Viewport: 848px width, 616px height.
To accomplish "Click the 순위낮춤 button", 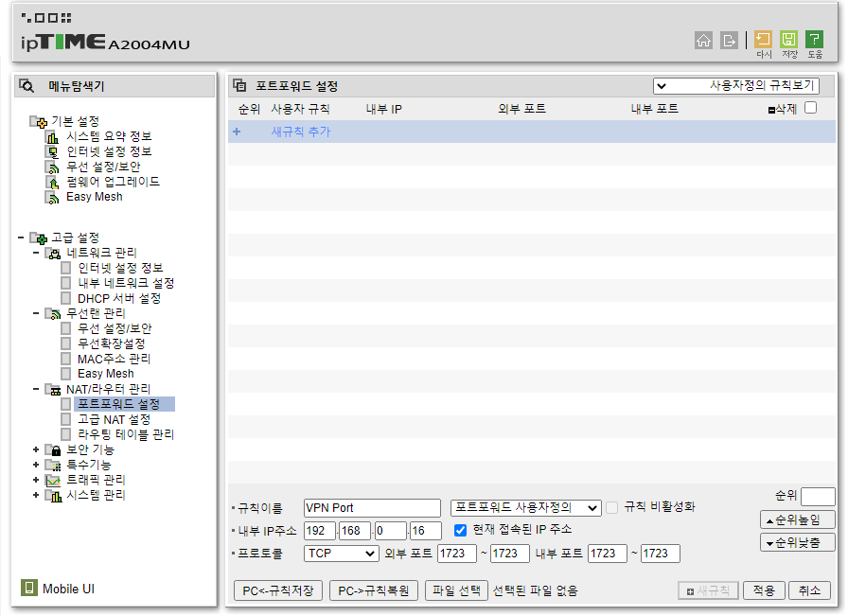I will click(x=798, y=542).
